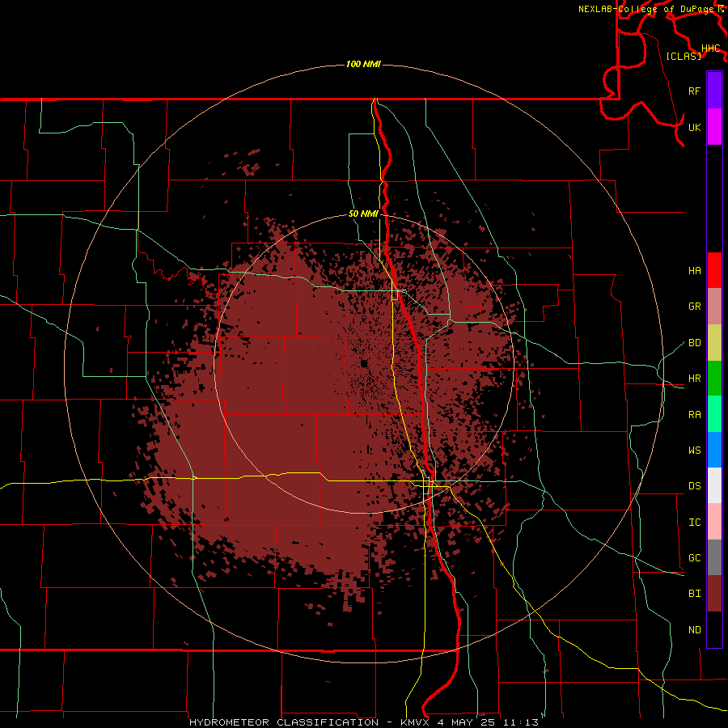Click the magenta UK color swatch

[714, 127]
